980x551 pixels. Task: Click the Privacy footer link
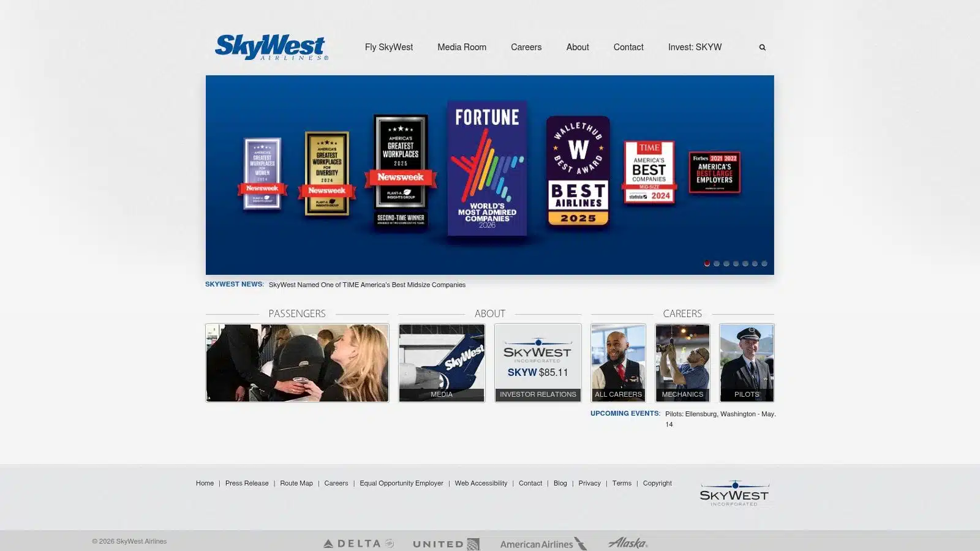click(589, 483)
